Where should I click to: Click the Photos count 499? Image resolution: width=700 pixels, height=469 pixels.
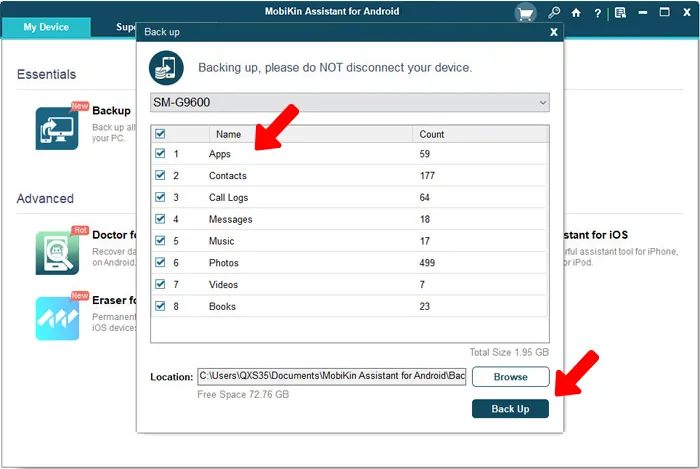pyautogui.click(x=427, y=263)
